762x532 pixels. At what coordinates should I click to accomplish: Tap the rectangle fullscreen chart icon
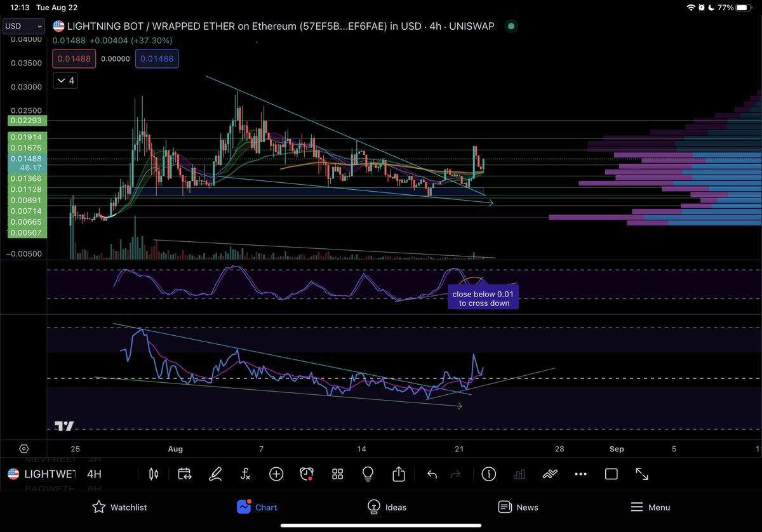coord(611,474)
